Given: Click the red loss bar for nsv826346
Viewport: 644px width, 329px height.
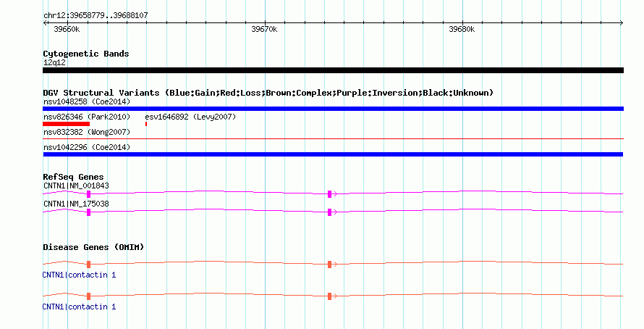Looking at the screenshot, I should point(66,124).
